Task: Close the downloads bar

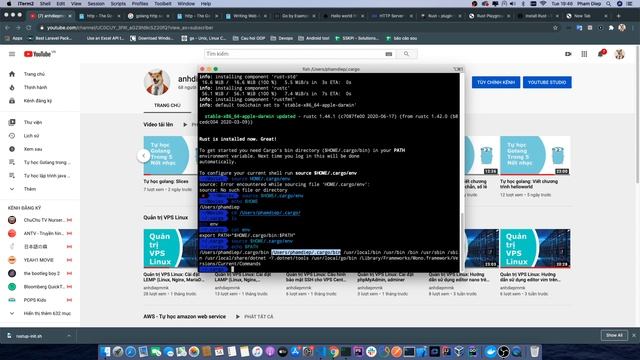Action: [634, 336]
